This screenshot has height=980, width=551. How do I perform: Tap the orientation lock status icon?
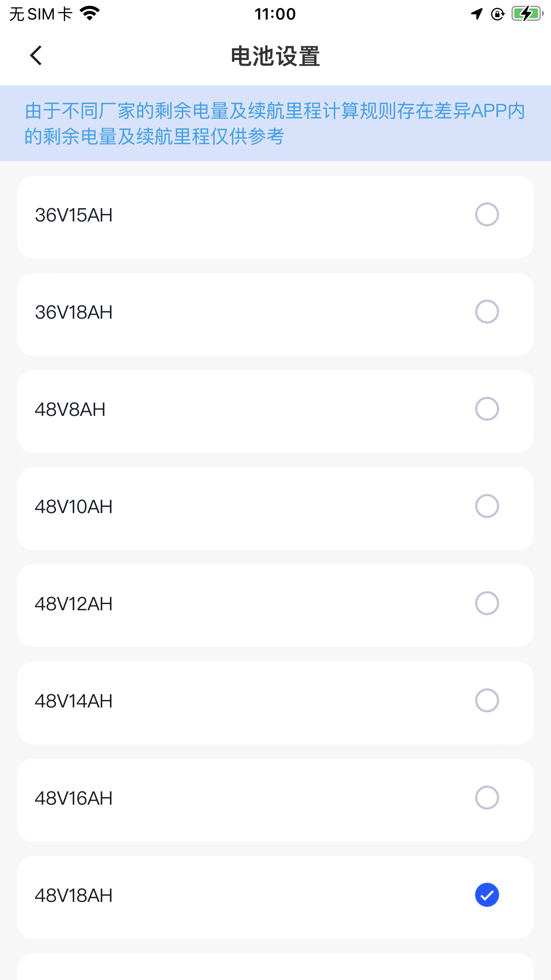pos(498,14)
